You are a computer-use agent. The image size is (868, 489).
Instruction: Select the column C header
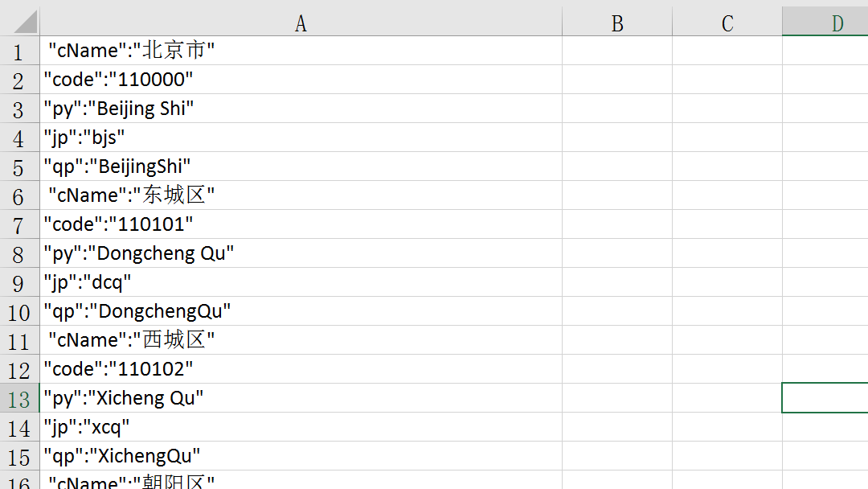[x=727, y=23]
